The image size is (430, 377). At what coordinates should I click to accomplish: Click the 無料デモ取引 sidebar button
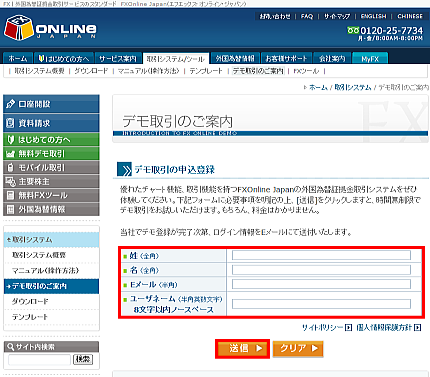point(51,153)
